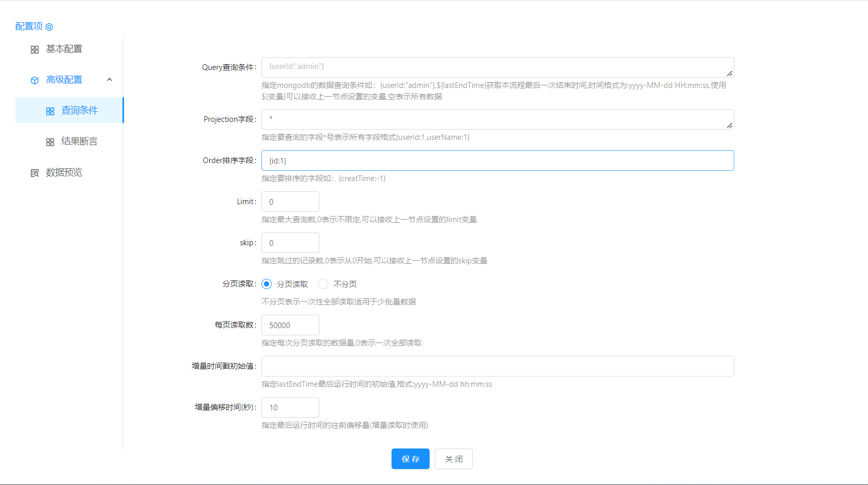Select the 分页读取 radio option

click(x=267, y=284)
